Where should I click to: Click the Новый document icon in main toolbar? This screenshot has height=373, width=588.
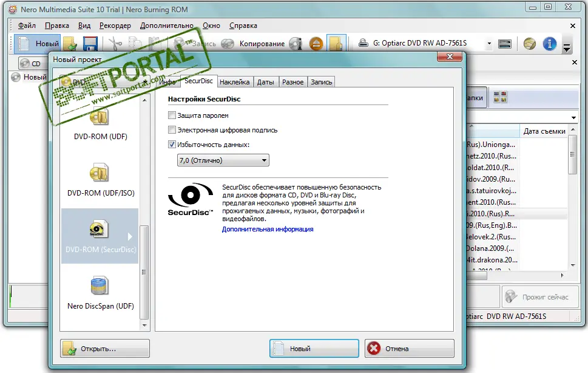24,44
